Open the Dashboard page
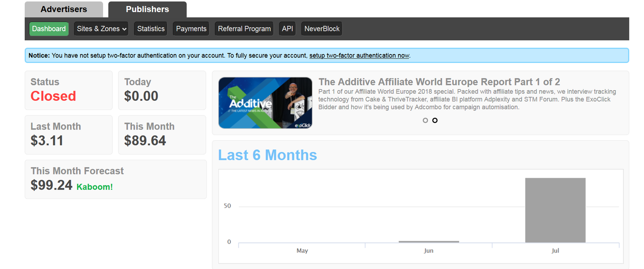The width and height of the screenshot is (644, 269). pyautogui.click(x=49, y=29)
